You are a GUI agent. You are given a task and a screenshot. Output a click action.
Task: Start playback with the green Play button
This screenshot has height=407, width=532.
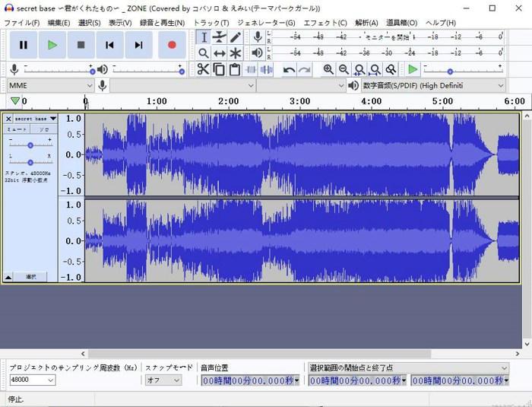pos(52,45)
